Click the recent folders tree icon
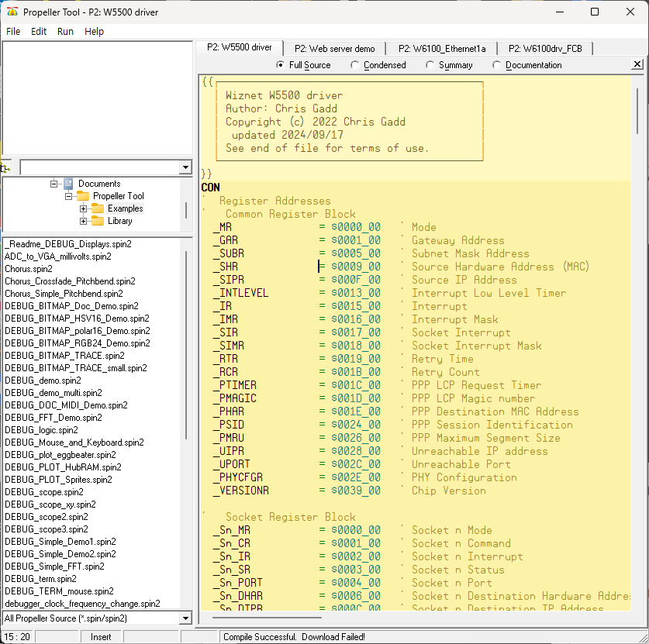The width and height of the screenshot is (649, 644). point(6,167)
